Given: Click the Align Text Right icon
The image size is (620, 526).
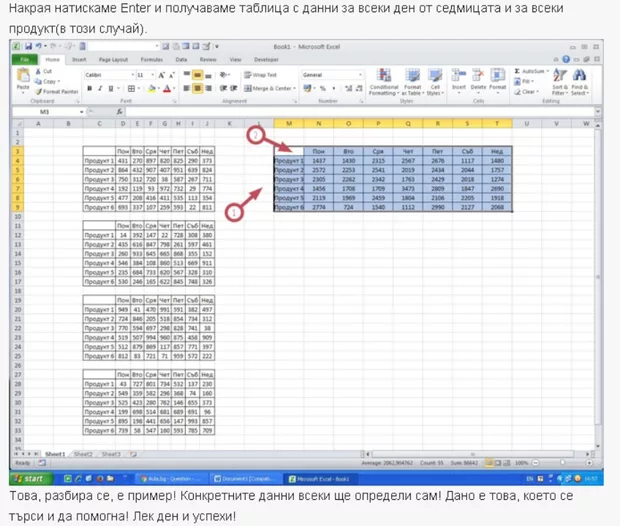Looking at the screenshot, I should (x=208, y=88).
